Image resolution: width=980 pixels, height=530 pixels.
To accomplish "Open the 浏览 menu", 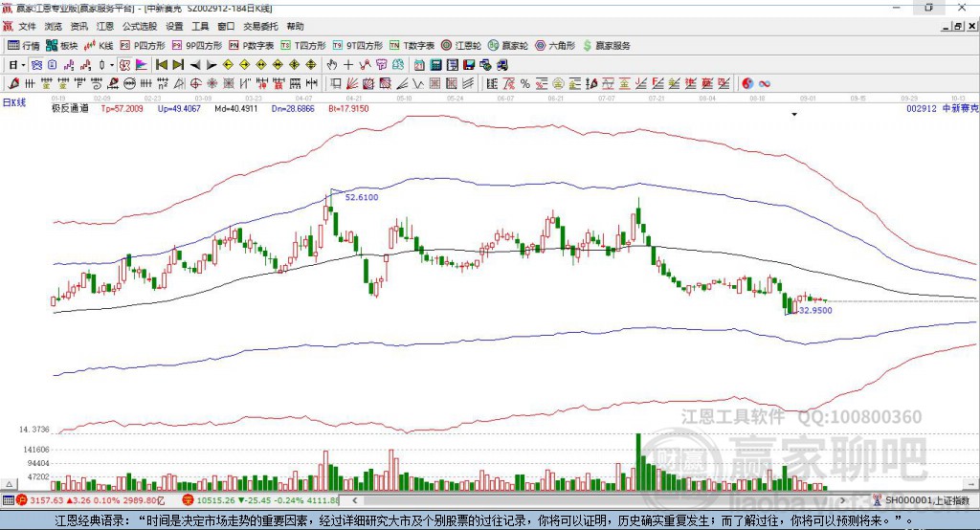I will 54,26.
